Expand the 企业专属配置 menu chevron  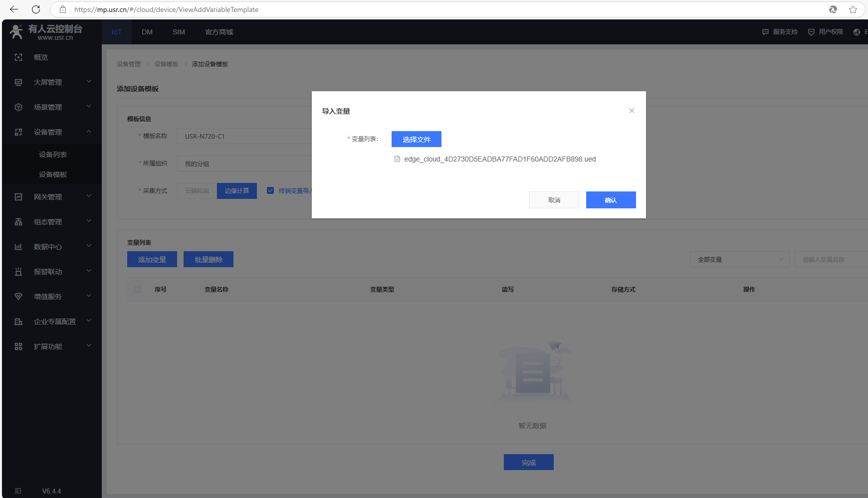pos(89,321)
